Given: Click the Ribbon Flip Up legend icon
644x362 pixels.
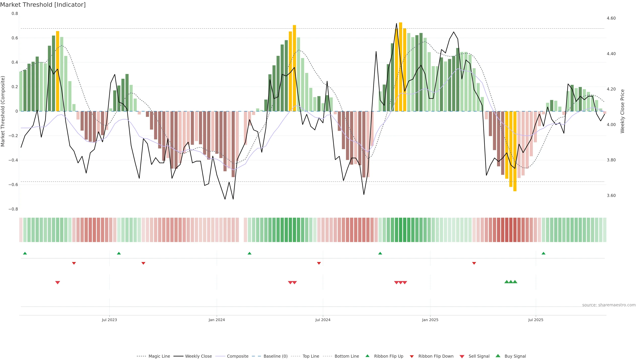Looking at the screenshot, I should 367,356.
